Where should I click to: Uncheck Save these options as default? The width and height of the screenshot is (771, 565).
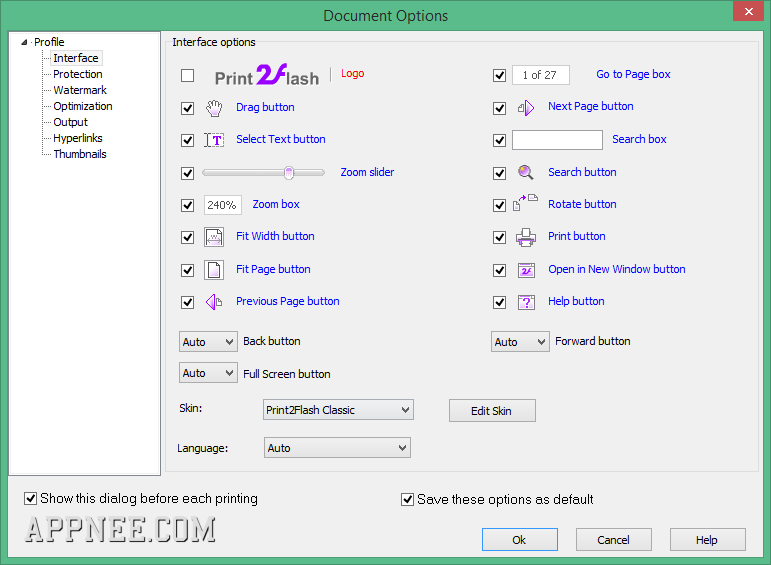407,500
